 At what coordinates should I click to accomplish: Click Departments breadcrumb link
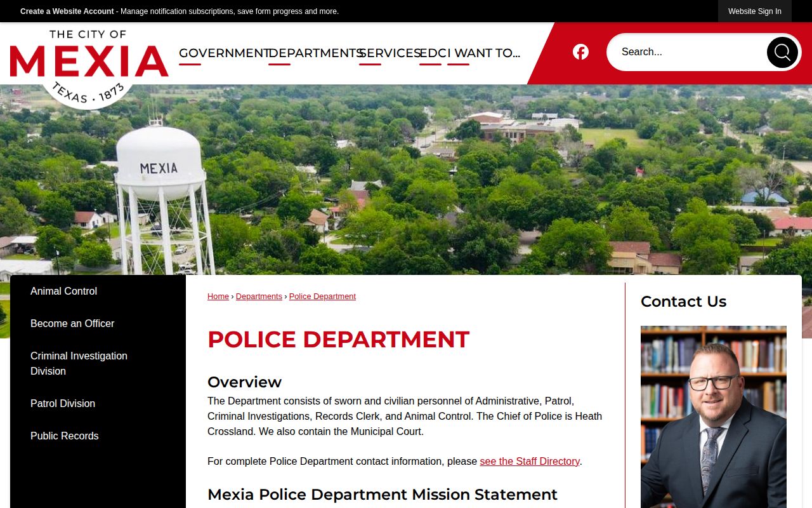pyautogui.click(x=259, y=297)
